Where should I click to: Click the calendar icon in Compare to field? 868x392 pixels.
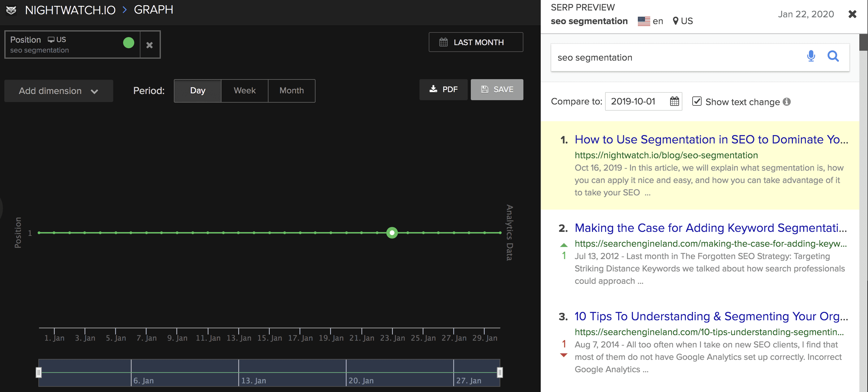tap(674, 101)
